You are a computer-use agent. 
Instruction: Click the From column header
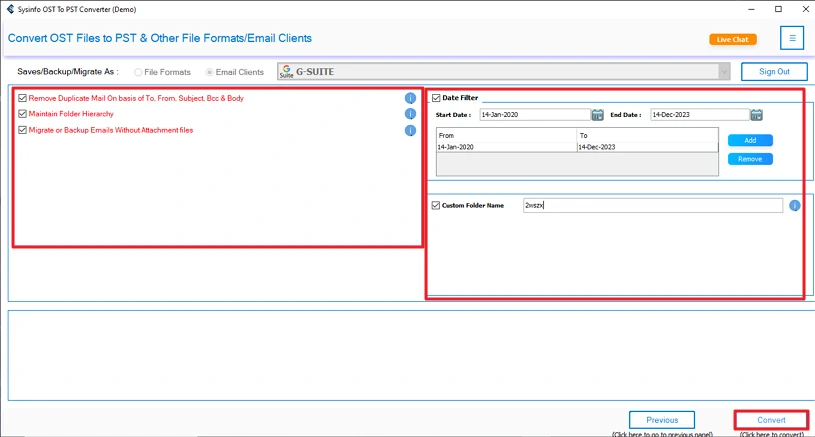coord(506,135)
